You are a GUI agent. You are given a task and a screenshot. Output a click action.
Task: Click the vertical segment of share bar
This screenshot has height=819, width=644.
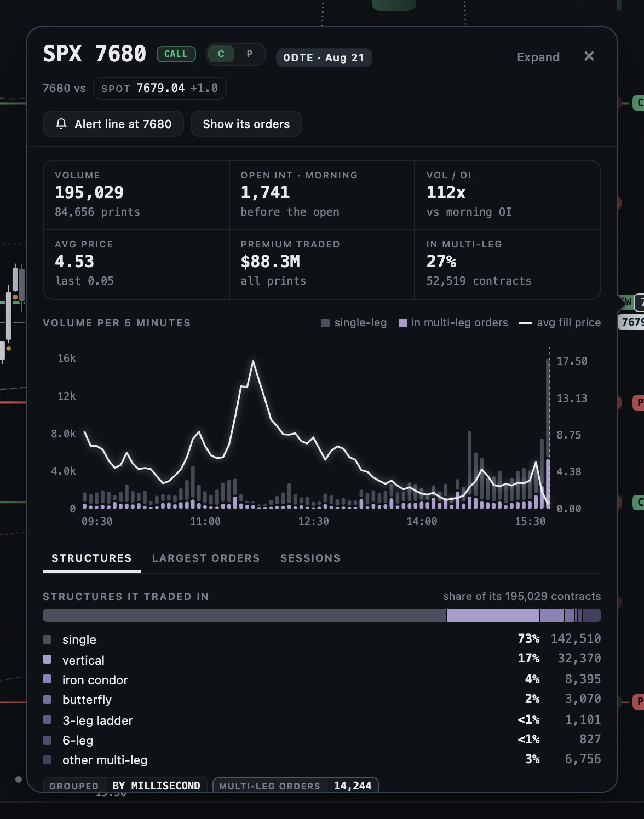tap(493, 615)
